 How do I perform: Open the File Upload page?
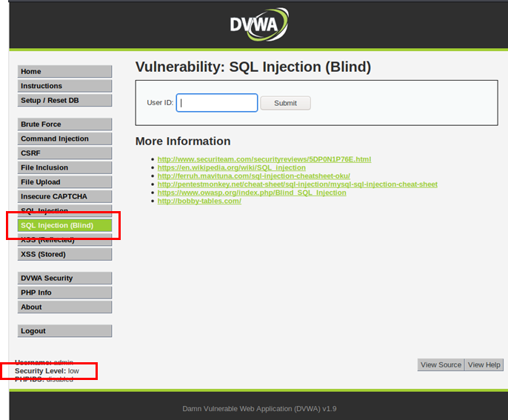click(x=65, y=182)
